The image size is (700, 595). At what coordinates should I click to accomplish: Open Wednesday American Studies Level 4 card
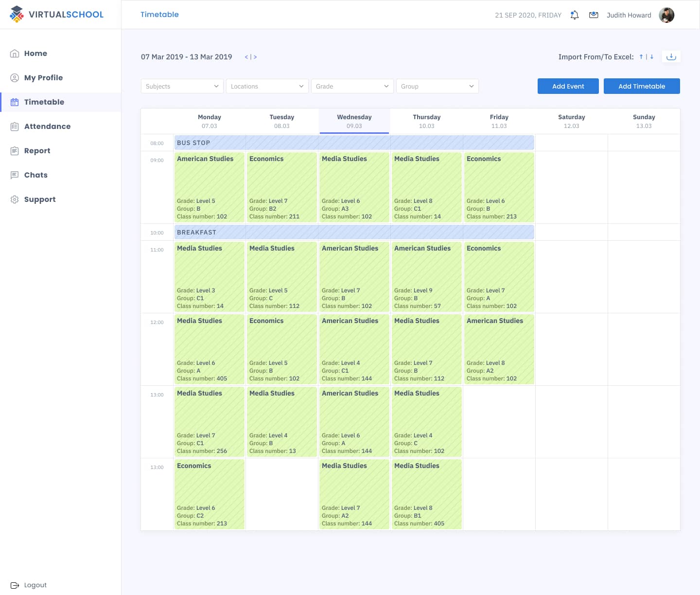click(x=354, y=349)
